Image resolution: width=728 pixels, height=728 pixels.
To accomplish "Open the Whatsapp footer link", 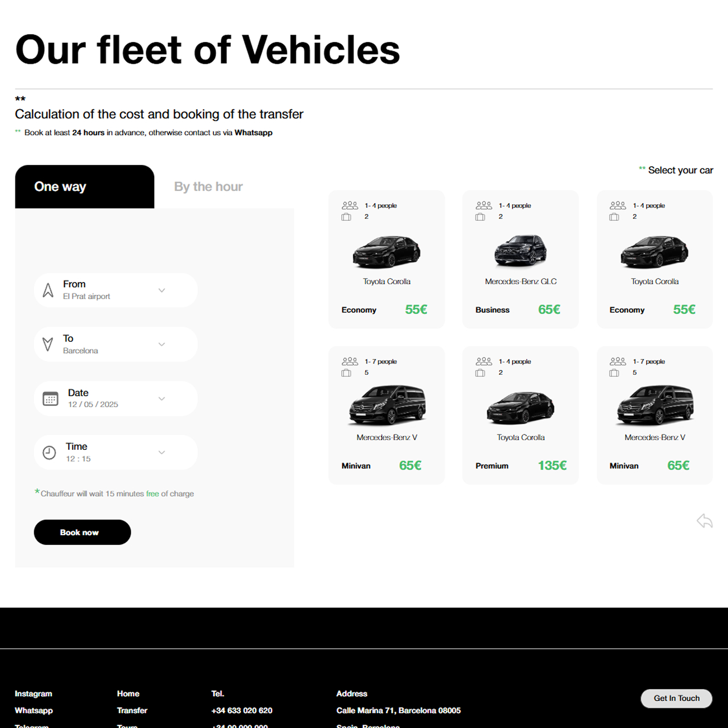I will (34, 710).
